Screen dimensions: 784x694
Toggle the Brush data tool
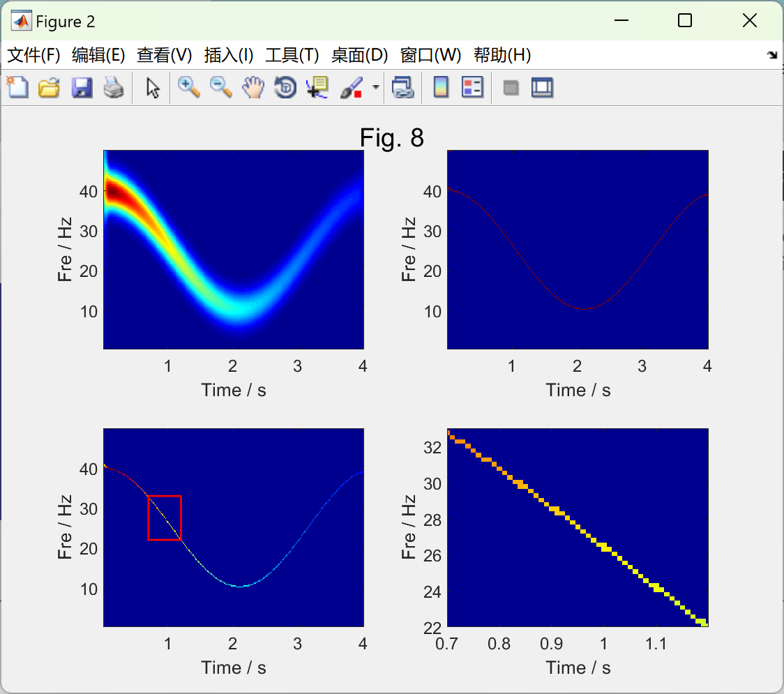pyautogui.click(x=351, y=87)
